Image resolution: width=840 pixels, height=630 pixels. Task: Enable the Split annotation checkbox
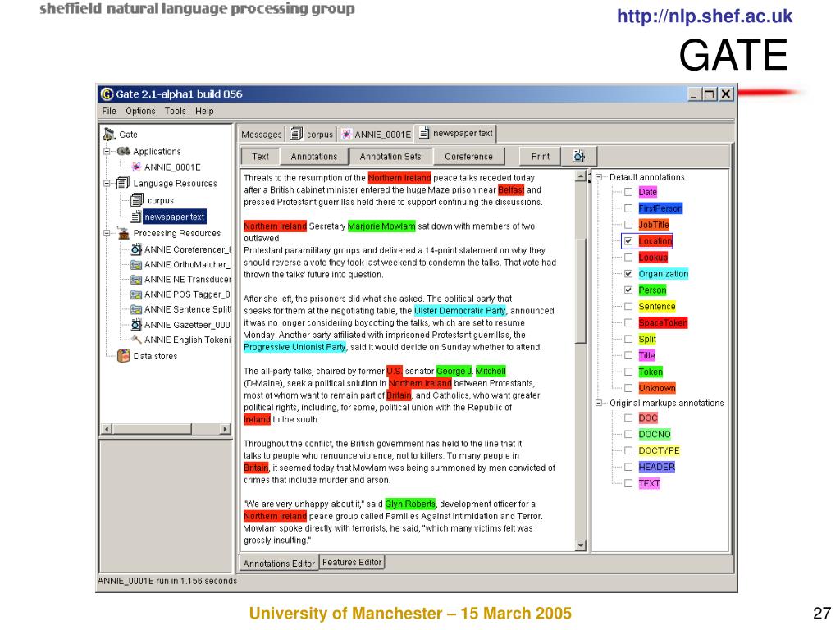coord(628,339)
